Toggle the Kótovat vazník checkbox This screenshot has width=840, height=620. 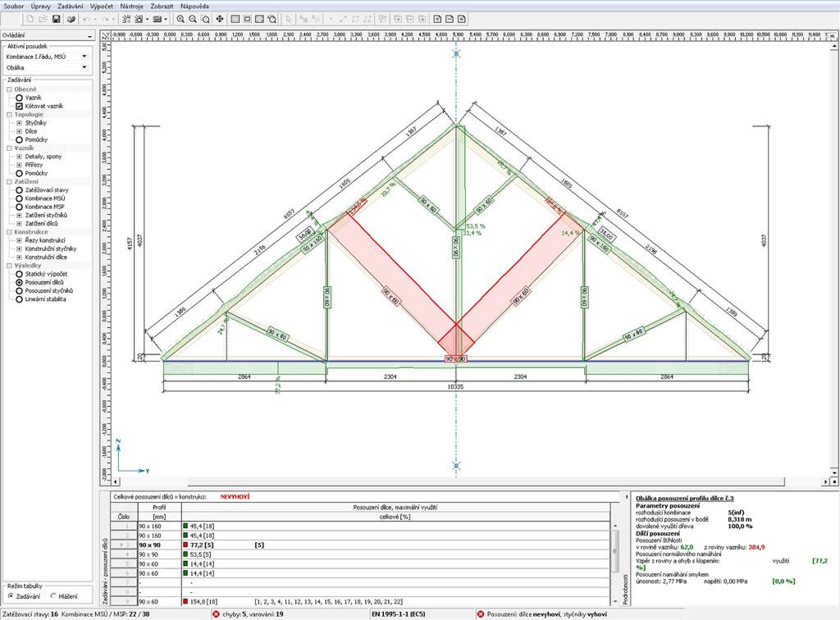click(x=19, y=106)
